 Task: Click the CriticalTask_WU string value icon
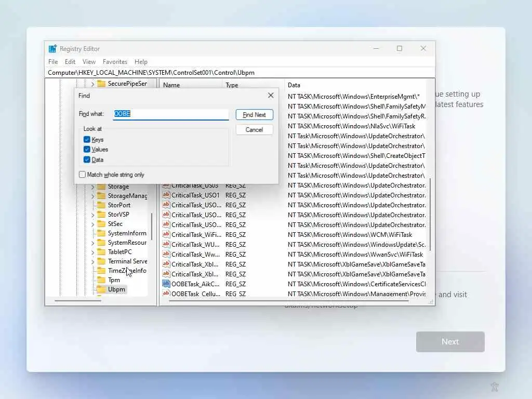(x=166, y=244)
